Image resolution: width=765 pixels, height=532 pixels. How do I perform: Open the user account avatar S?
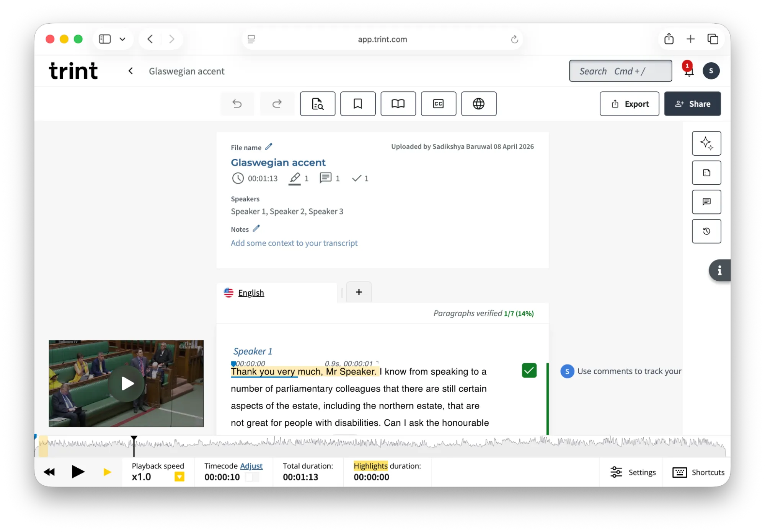pyautogui.click(x=711, y=71)
